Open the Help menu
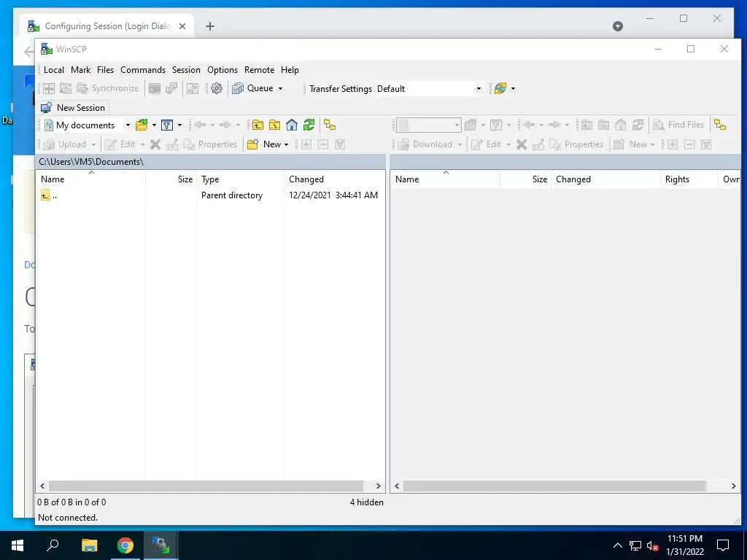Image resolution: width=747 pixels, height=560 pixels. 290,70
